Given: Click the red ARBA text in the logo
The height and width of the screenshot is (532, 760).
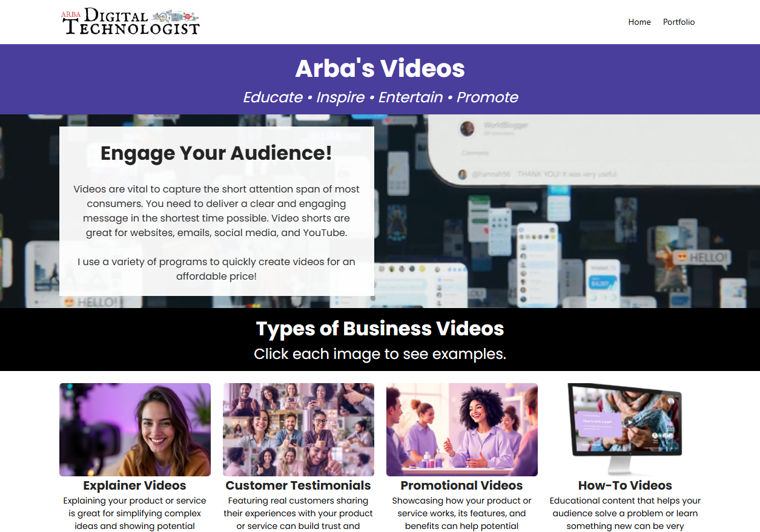Looking at the screenshot, I should coord(71,15).
